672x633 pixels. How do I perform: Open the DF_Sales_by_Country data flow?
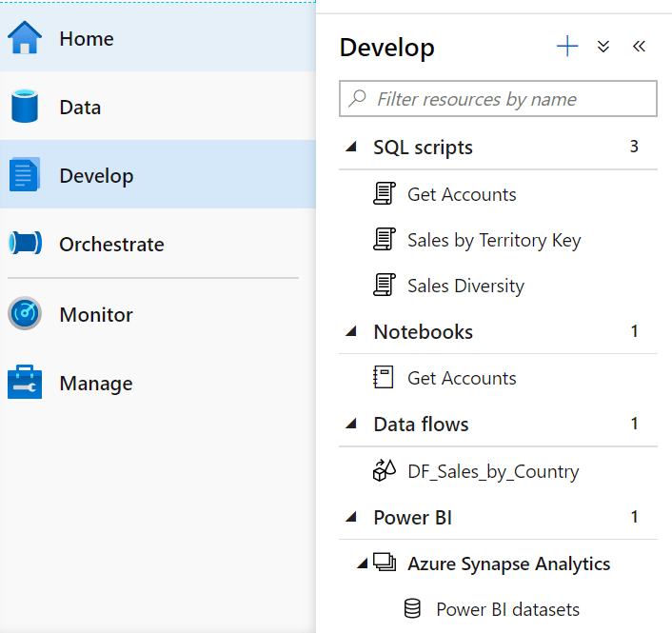click(x=493, y=471)
